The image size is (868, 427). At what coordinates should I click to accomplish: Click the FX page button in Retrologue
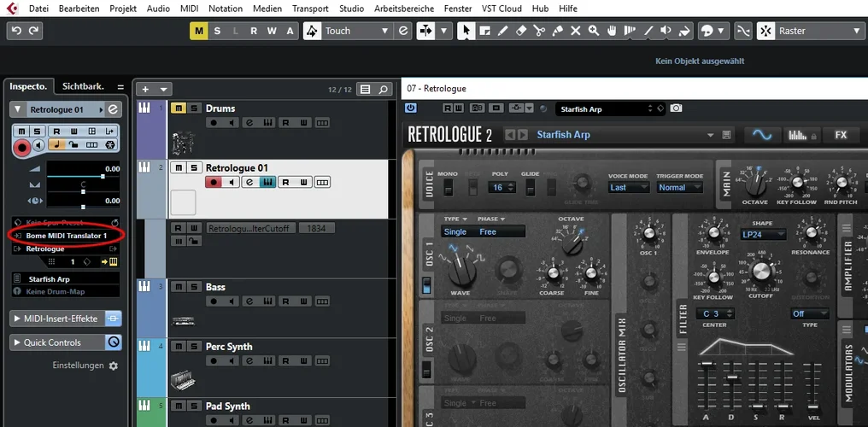pyautogui.click(x=841, y=135)
